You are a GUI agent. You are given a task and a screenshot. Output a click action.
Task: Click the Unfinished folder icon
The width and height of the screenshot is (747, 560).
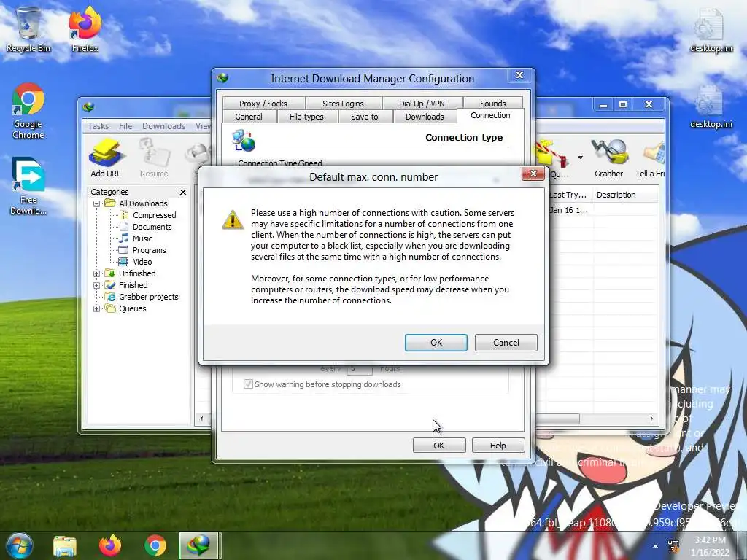pos(110,273)
